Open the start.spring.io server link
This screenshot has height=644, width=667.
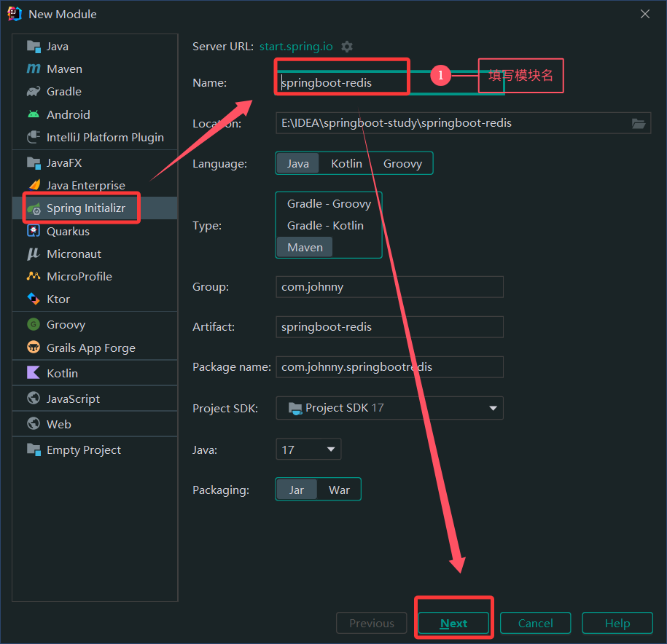[296, 47]
